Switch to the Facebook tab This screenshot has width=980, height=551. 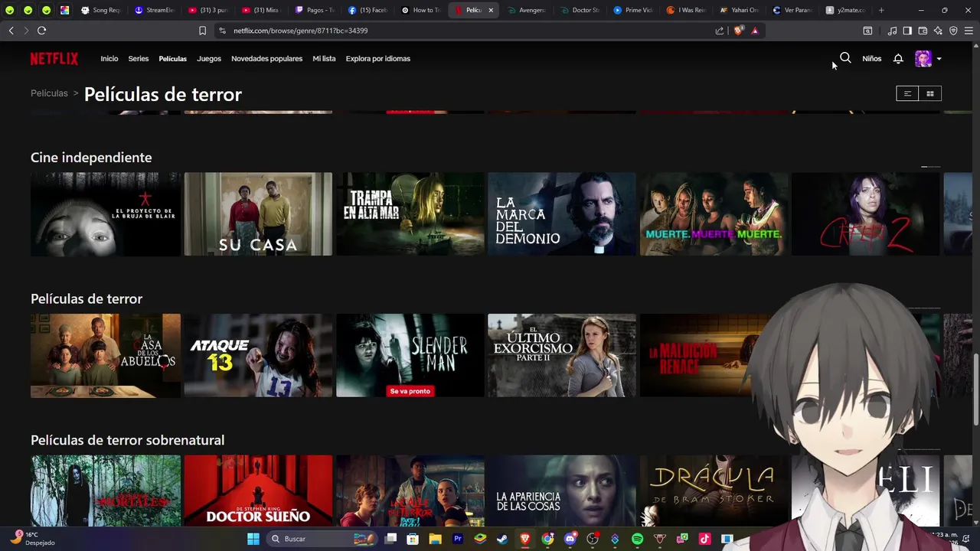pyautogui.click(x=368, y=10)
